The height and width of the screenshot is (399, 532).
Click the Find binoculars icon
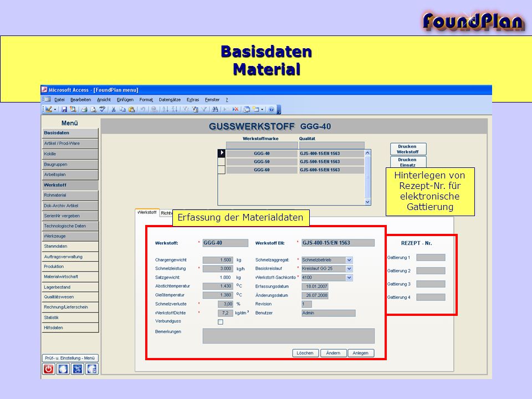215,109
